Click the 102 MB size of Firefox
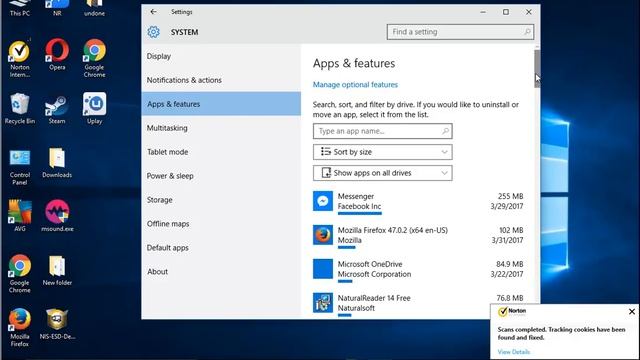640x360 pixels. pos(511,230)
